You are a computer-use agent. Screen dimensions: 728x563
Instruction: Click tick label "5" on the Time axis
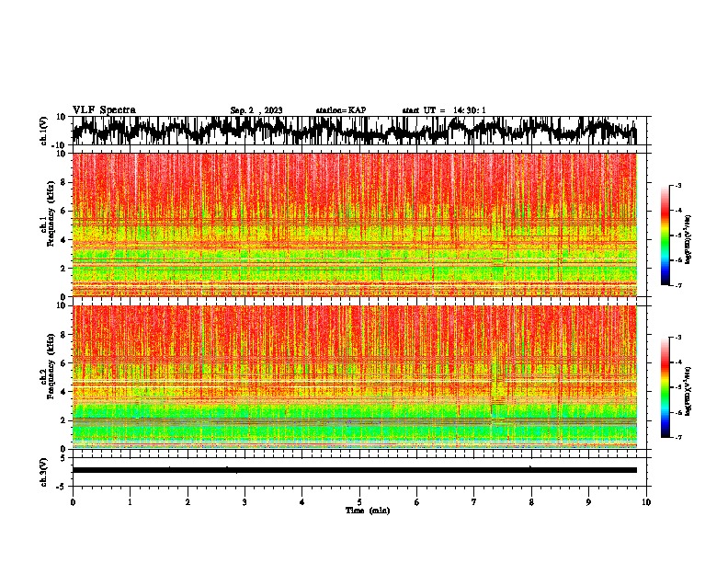coord(359,502)
